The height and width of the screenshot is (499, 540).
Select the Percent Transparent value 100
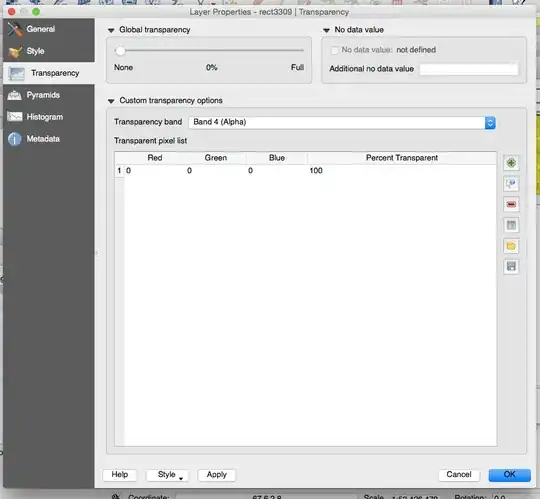coord(402,170)
